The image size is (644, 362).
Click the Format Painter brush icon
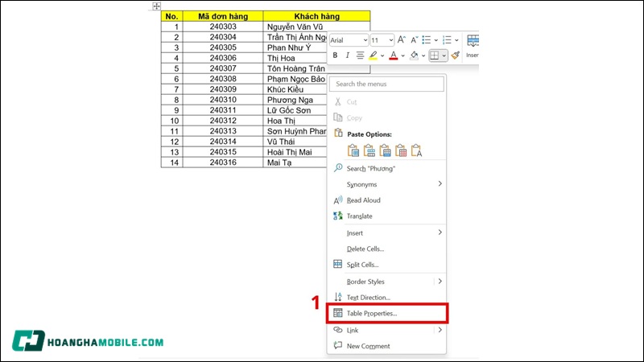pyautogui.click(x=455, y=56)
